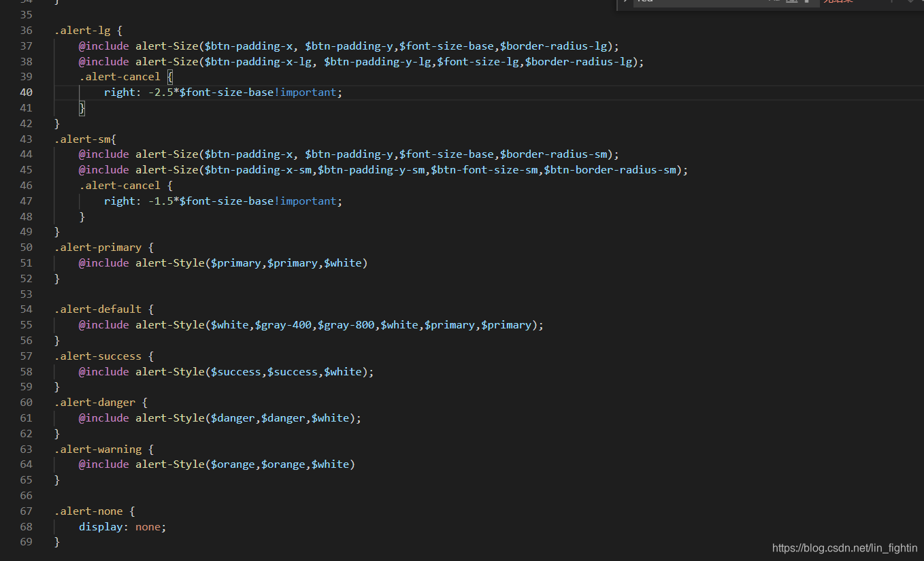
Task: Click the $gray-400 variable on line 55
Action: click(x=283, y=325)
